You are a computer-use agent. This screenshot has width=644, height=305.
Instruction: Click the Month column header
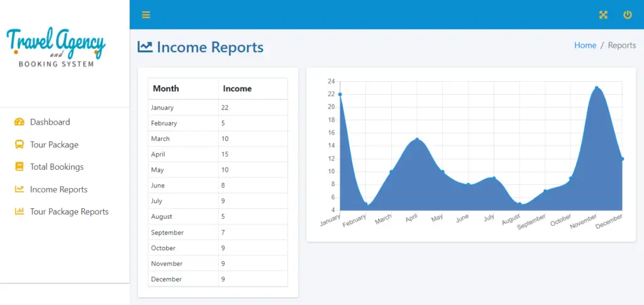tap(166, 89)
